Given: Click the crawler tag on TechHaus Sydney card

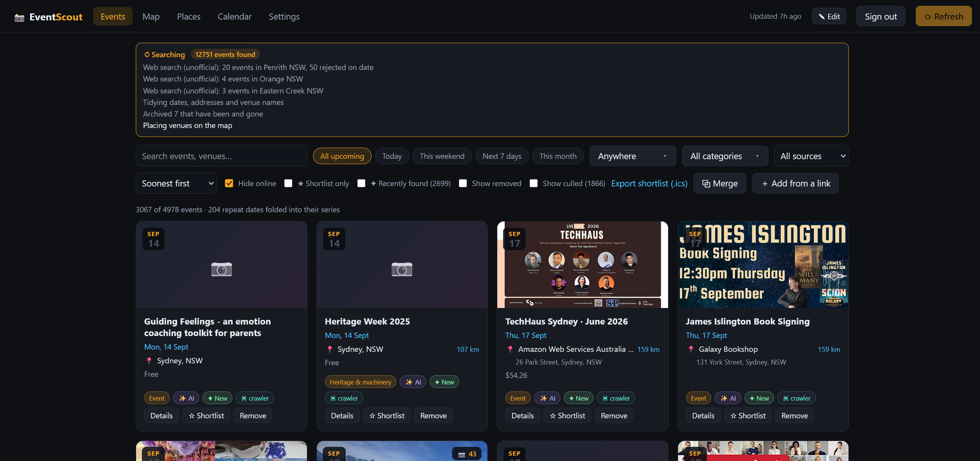Looking at the screenshot, I should pyautogui.click(x=616, y=398).
